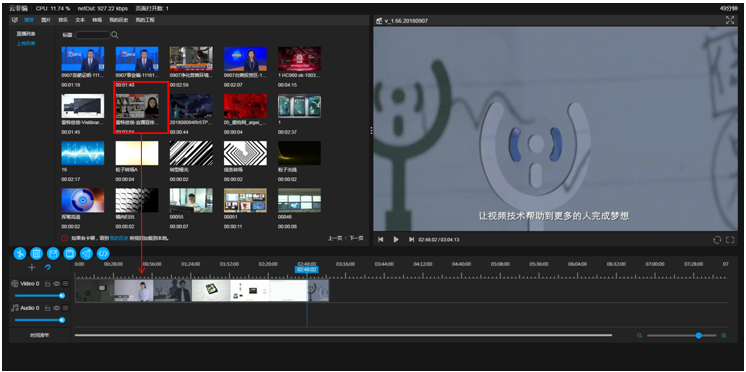
Task: Click the paper plane publish icon
Action: [x=86, y=254]
